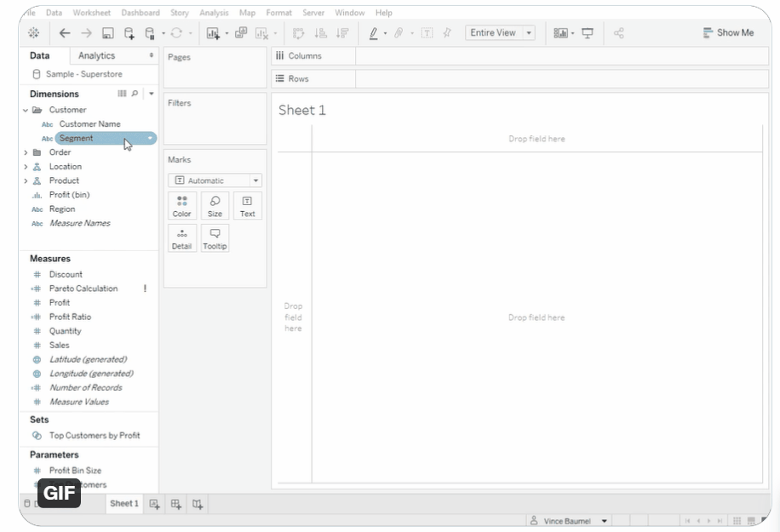Select the Sheet 1 tab
The image size is (780, 532).
click(x=124, y=504)
